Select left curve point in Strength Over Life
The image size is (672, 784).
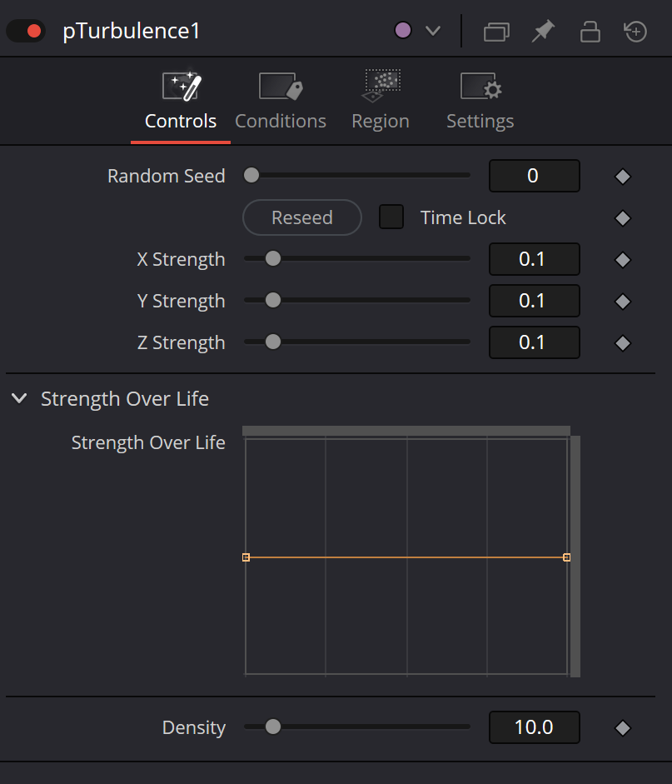246,557
